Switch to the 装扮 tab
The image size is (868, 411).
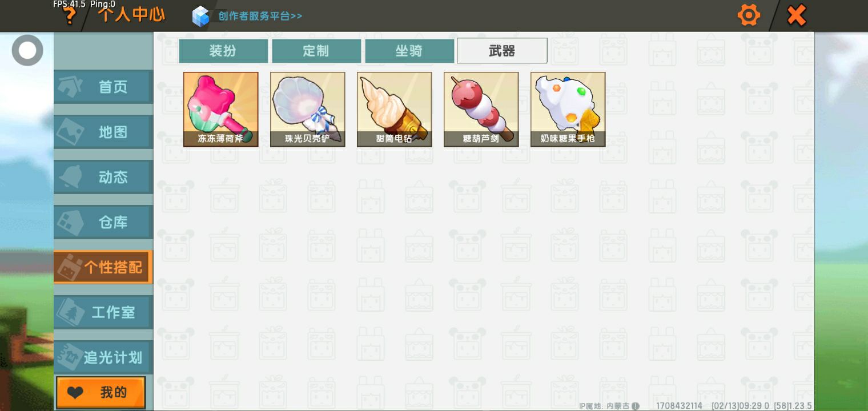(223, 51)
